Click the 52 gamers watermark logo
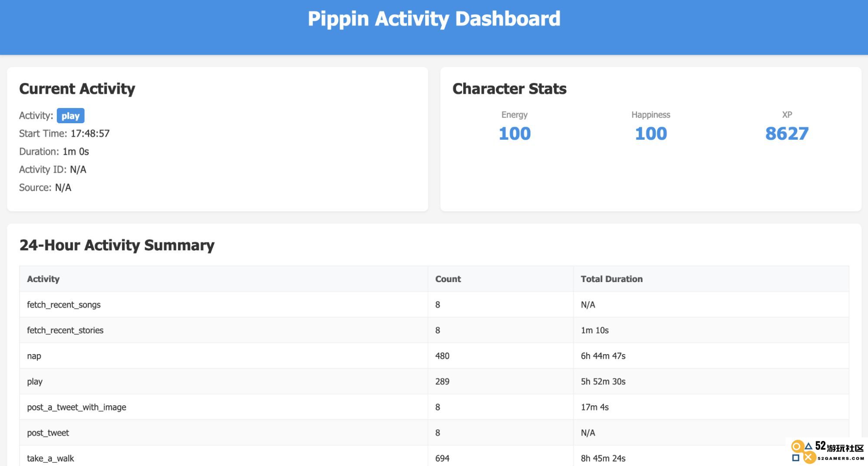 [827, 452]
